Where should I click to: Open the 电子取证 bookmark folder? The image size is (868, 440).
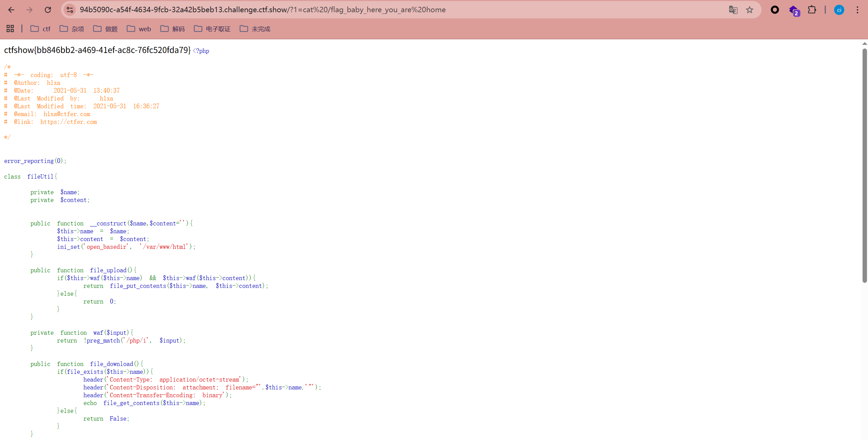(x=212, y=29)
